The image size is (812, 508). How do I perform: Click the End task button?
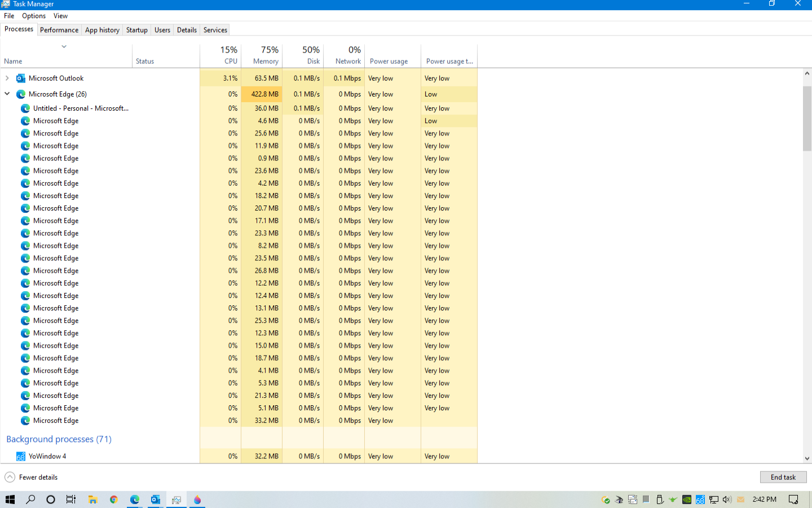tap(783, 477)
